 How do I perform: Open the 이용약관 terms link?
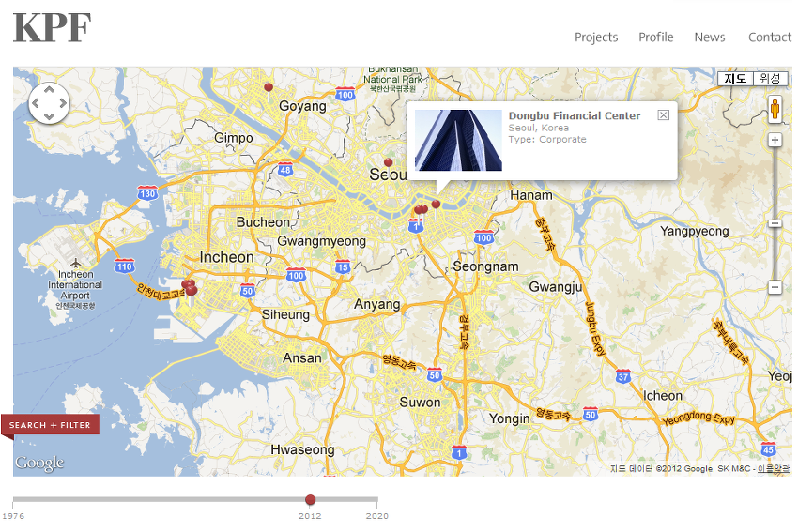click(x=774, y=468)
